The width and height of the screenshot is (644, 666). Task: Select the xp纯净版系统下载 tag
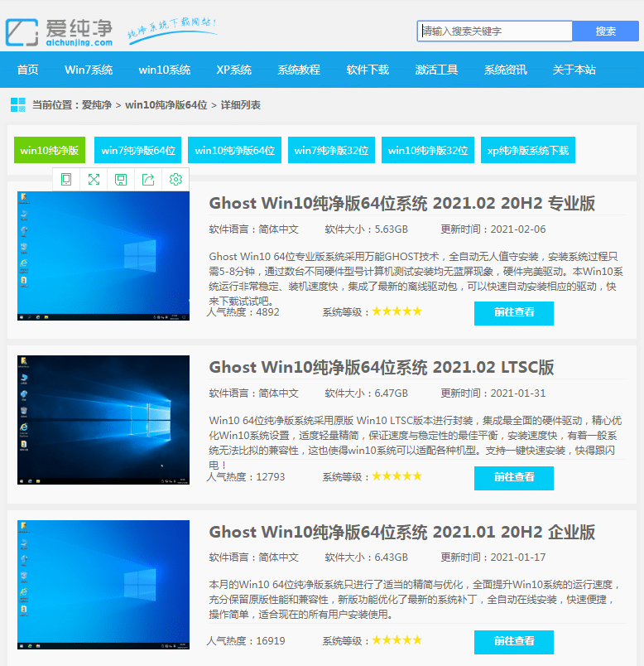(x=528, y=150)
